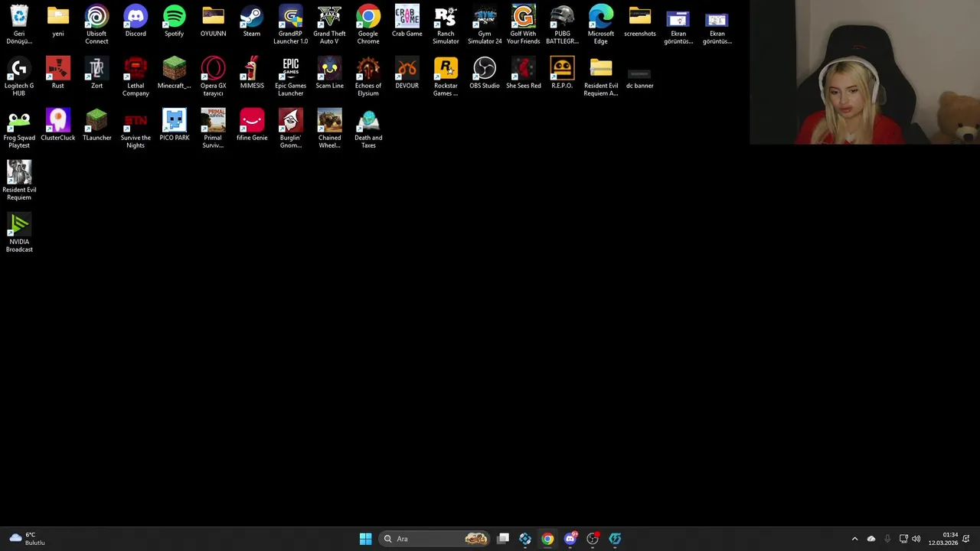
Task: Select the Grand Theft Auto V shortcut
Action: coord(329,24)
